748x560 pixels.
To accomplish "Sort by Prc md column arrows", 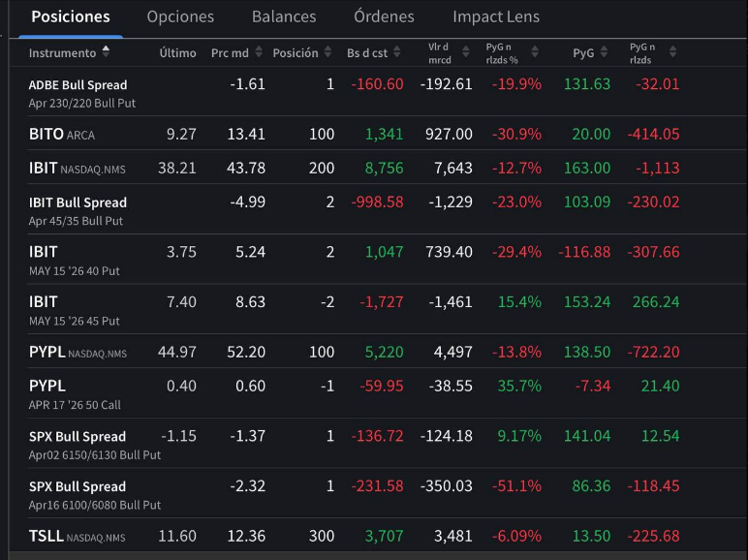I will [259, 52].
